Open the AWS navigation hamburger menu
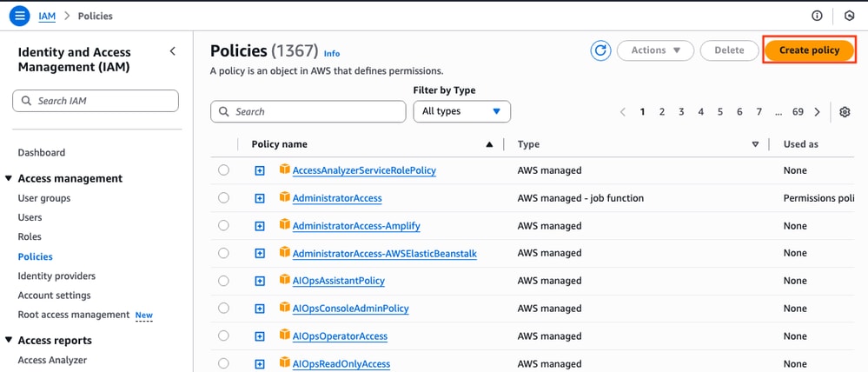This screenshot has height=372, width=868. [19, 16]
